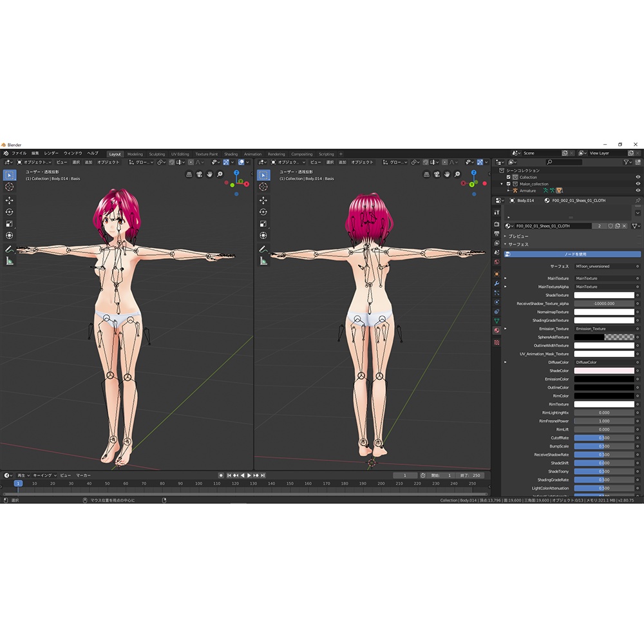This screenshot has width=644, height=644.
Task: Open the レンダー menu
Action: 51,153
